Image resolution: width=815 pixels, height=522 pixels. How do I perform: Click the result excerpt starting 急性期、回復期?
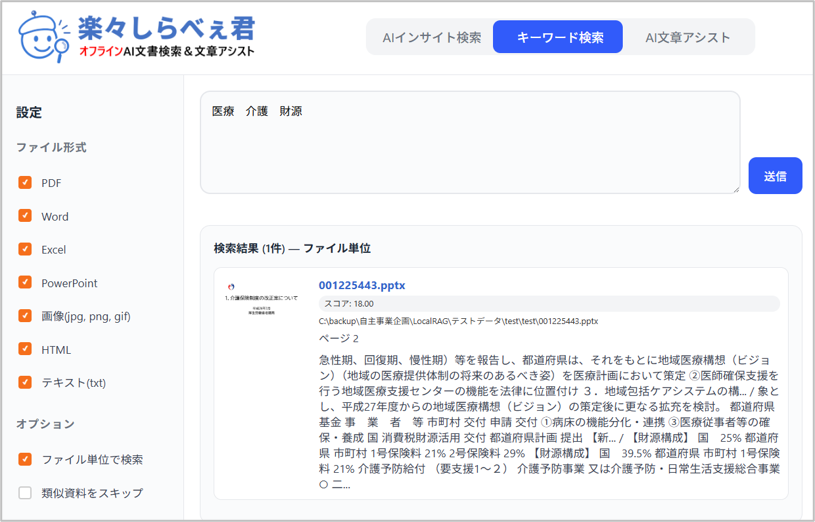[549, 422]
